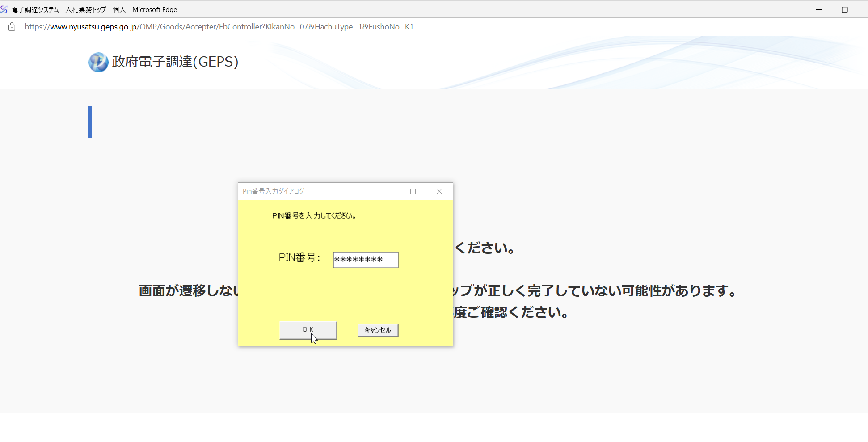Click the Pin番号入力ダイアログ title bar text
Image resolution: width=868 pixels, height=442 pixels.
(273, 191)
